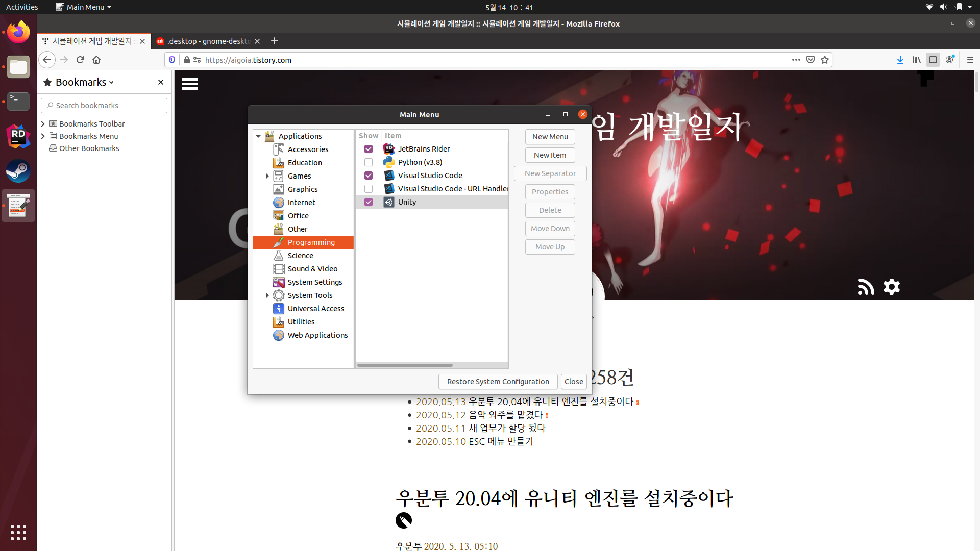Enable the Python (v3.8) show checkbox
Viewport: 980px width, 551px height.
pyautogui.click(x=369, y=162)
